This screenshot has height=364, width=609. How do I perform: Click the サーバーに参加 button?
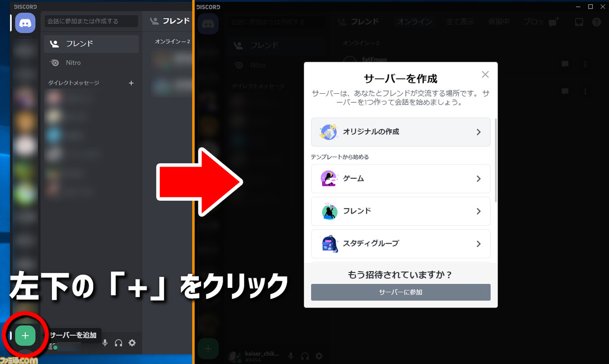(400, 292)
